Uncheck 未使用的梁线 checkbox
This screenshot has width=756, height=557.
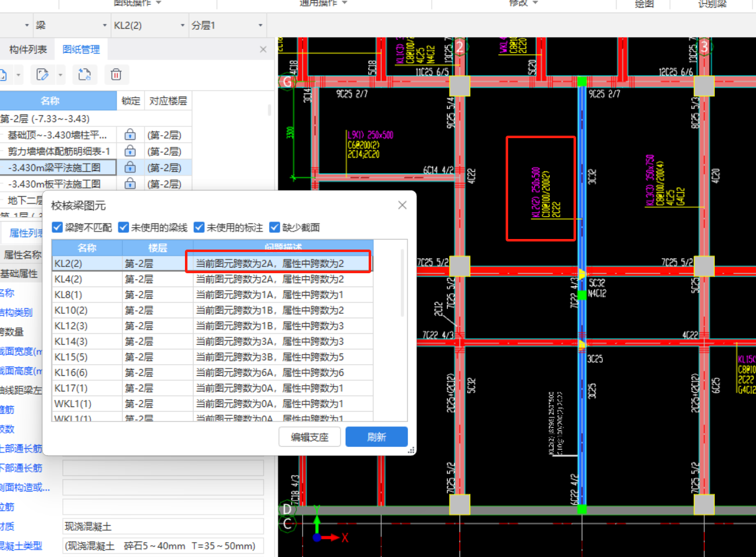pos(123,227)
